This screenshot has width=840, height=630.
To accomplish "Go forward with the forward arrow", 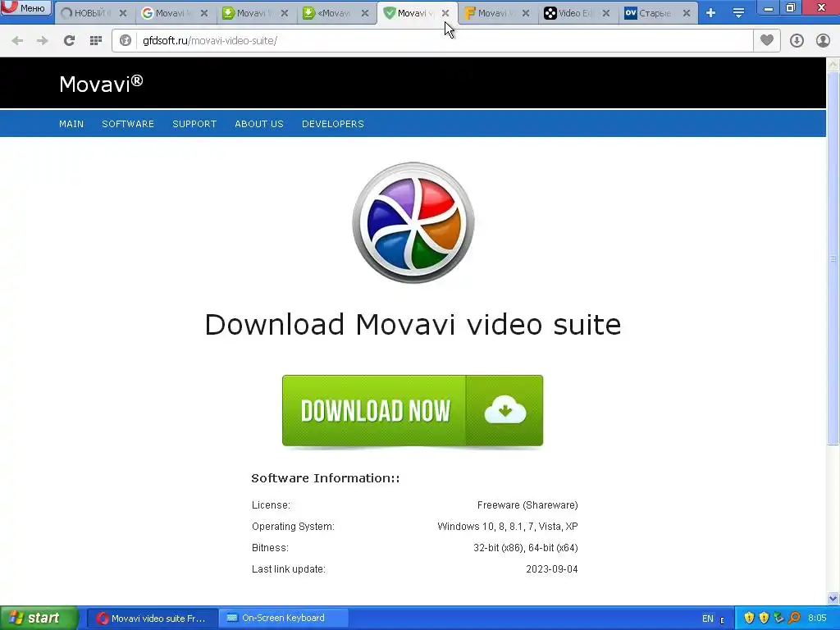I will [x=42, y=41].
